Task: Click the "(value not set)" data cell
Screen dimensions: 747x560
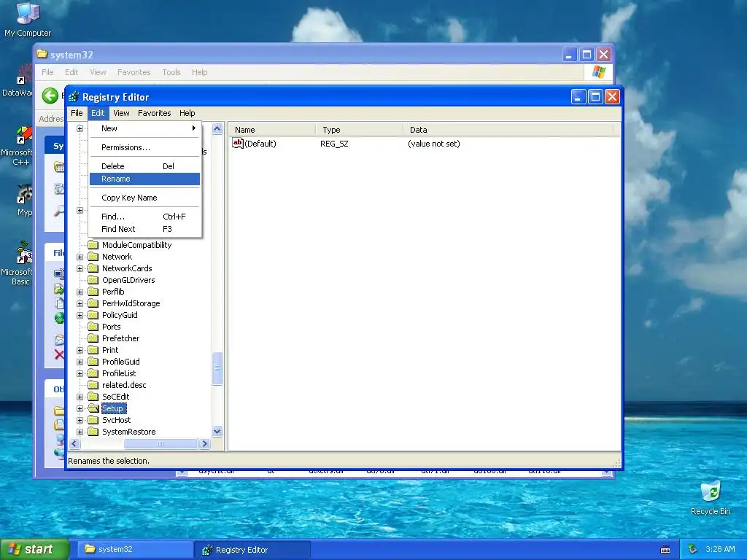Action: click(433, 144)
